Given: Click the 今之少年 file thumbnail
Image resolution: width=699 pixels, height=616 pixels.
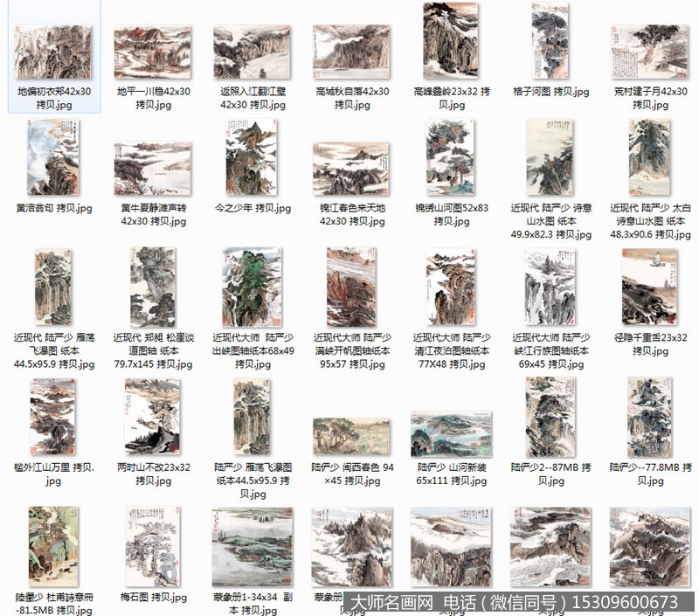Looking at the screenshot, I should click(x=252, y=157).
